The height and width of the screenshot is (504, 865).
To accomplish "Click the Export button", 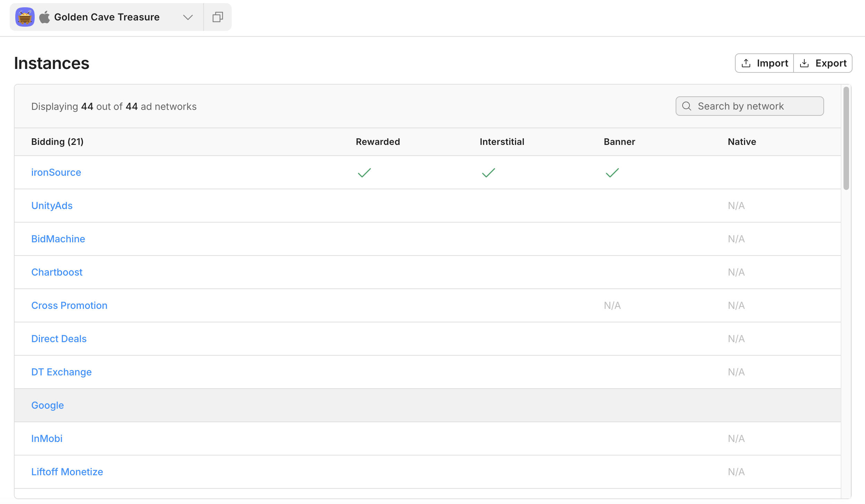I will tap(823, 63).
